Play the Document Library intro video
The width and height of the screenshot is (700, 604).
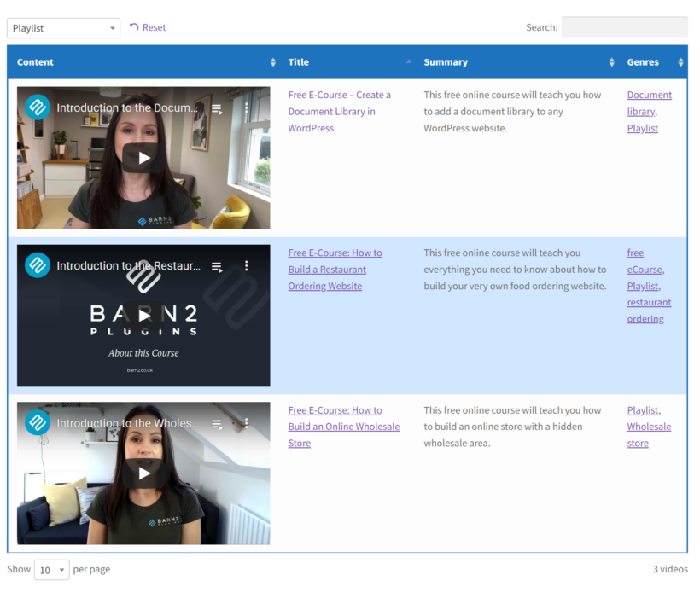click(143, 158)
